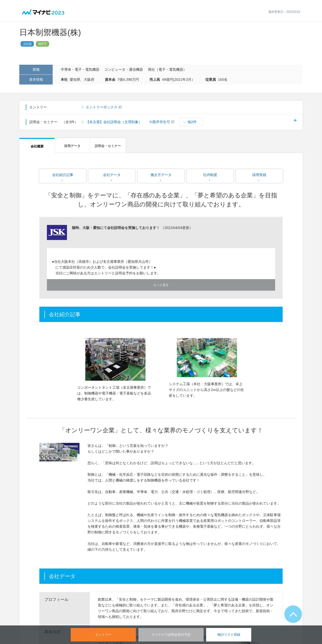Jump to 会社紹介記事 section
Viewport: 322px width, 644px height.
(x=63, y=176)
